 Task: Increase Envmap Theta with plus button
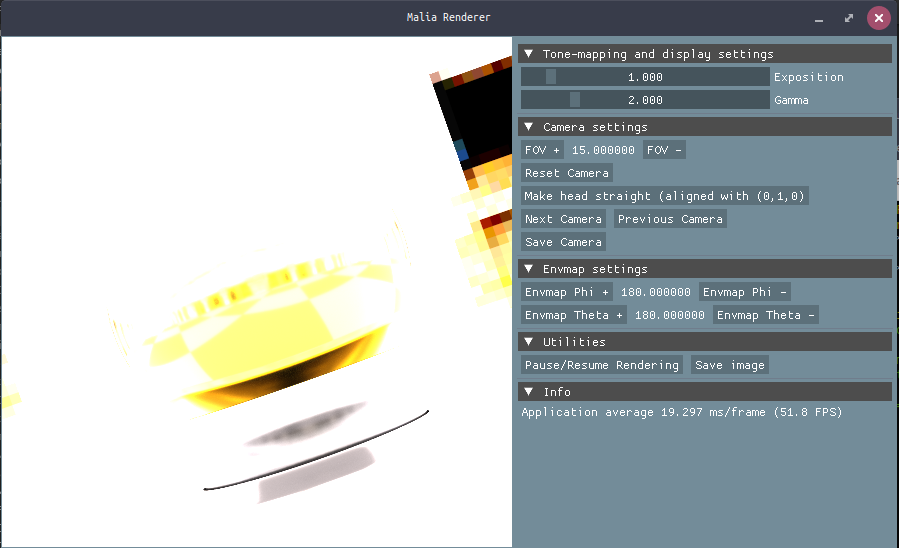[x=573, y=315]
